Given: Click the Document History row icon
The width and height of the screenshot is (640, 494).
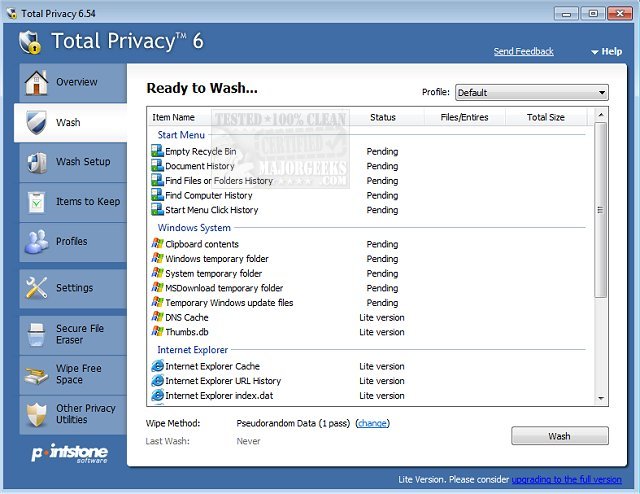Looking at the screenshot, I should tap(157, 166).
